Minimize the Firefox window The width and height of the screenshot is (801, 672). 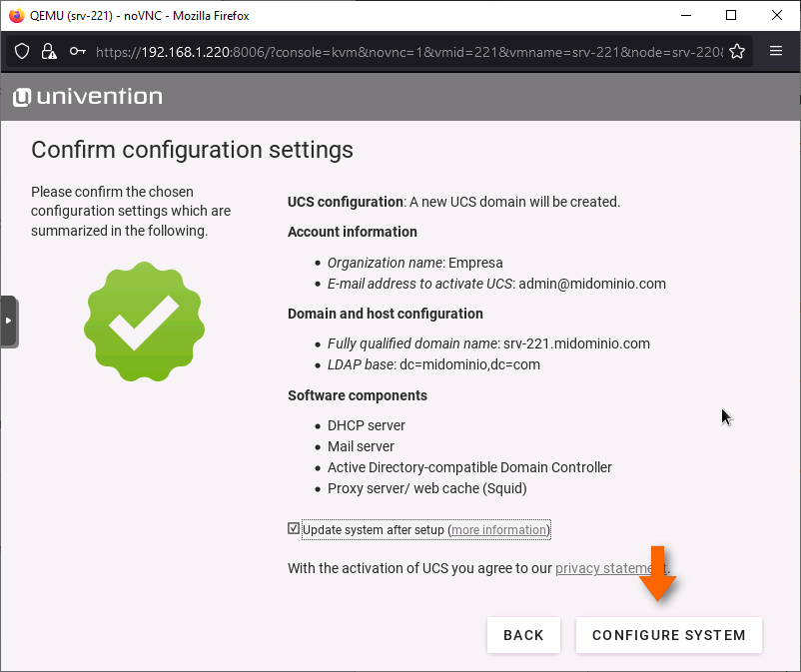[685, 15]
